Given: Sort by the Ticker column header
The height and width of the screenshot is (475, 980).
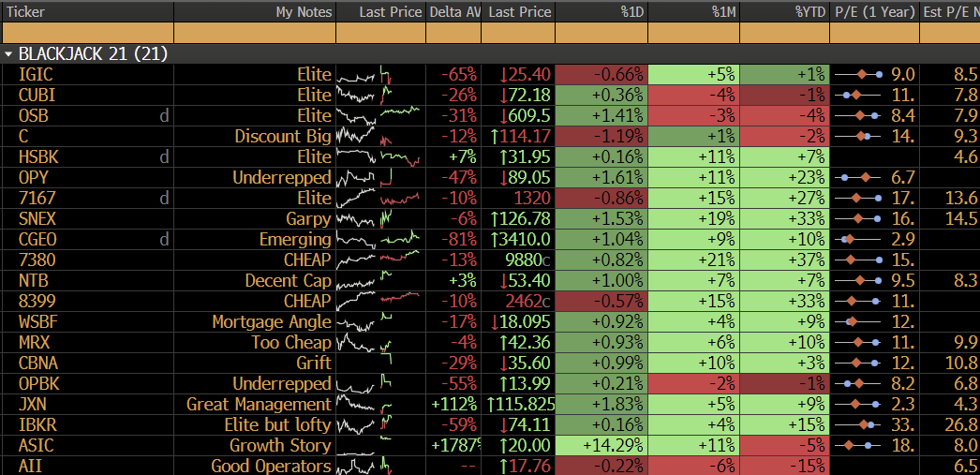Looking at the screenshot, I should coord(25,12).
